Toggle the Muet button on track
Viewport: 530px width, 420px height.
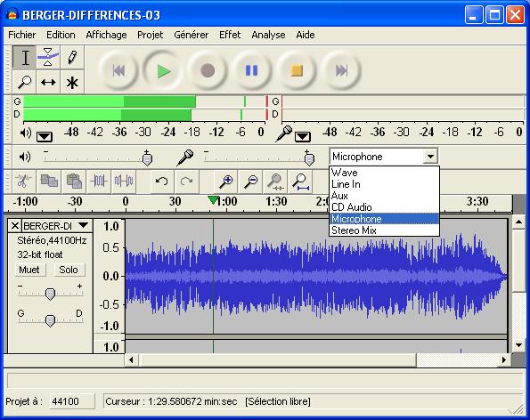29,270
